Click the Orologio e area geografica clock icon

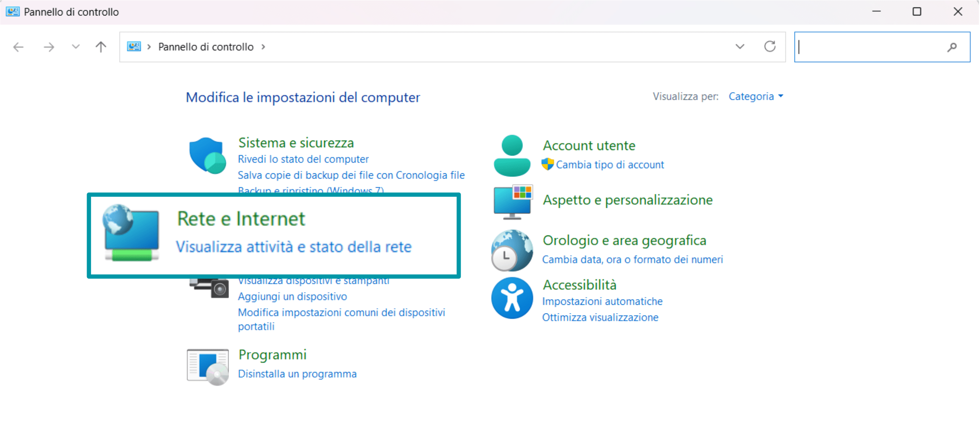(x=511, y=250)
